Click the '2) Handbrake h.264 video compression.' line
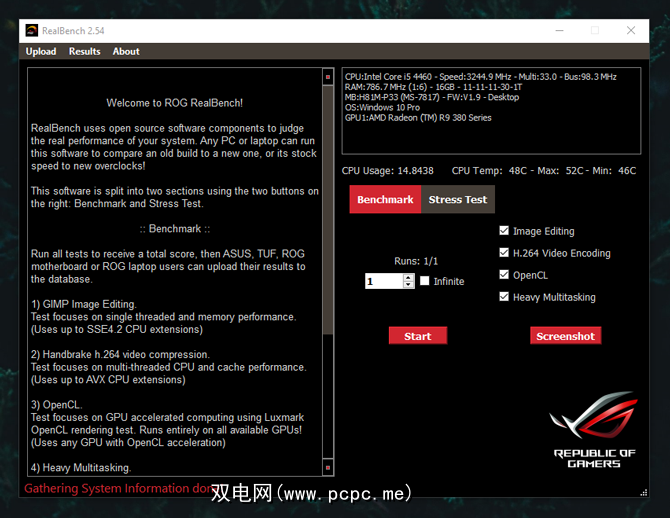 pyautogui.click(x=120, y=354)
